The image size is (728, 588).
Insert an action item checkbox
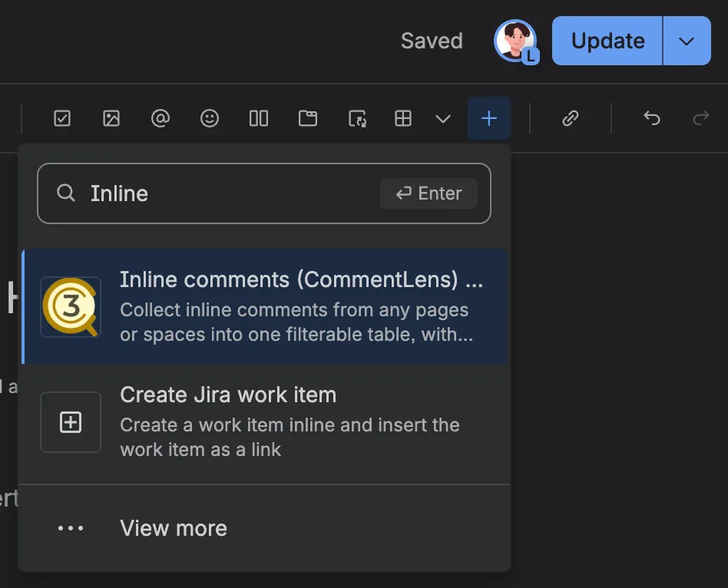click(61, 118)
